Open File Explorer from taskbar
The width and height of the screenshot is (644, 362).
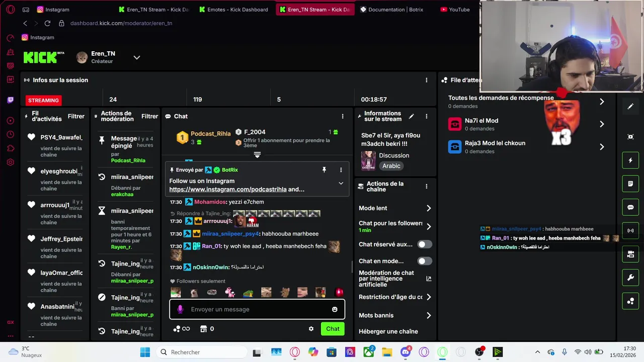[387, 352]
